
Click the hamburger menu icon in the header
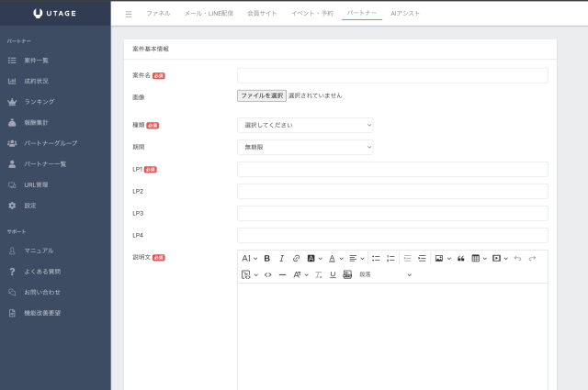pos(128,14)
